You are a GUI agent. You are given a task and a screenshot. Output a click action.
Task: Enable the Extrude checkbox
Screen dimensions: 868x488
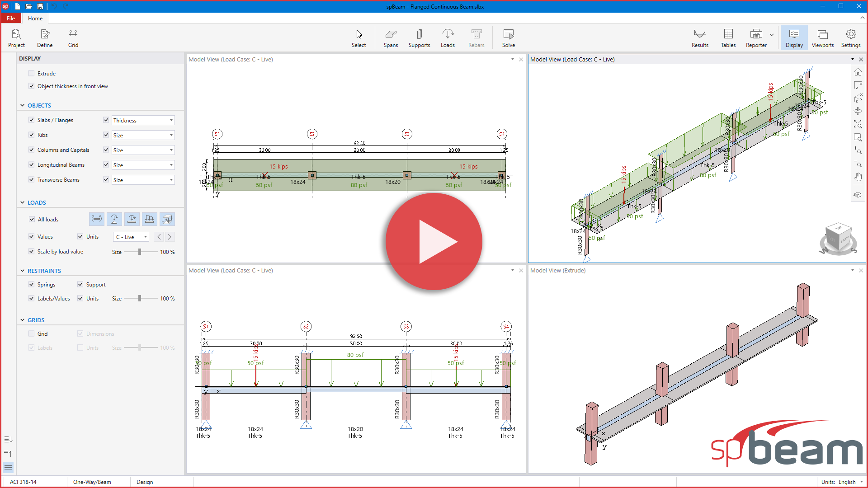[31, 73]
